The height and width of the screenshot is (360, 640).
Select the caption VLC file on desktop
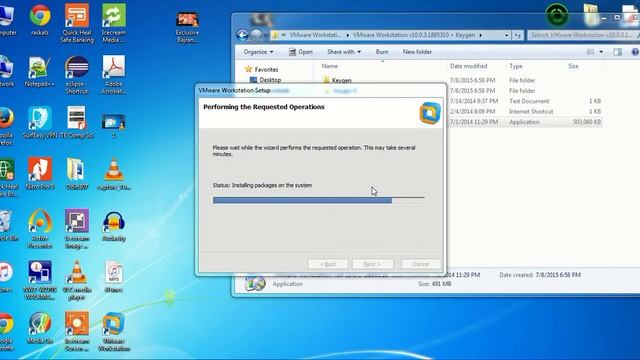point(113,174)
